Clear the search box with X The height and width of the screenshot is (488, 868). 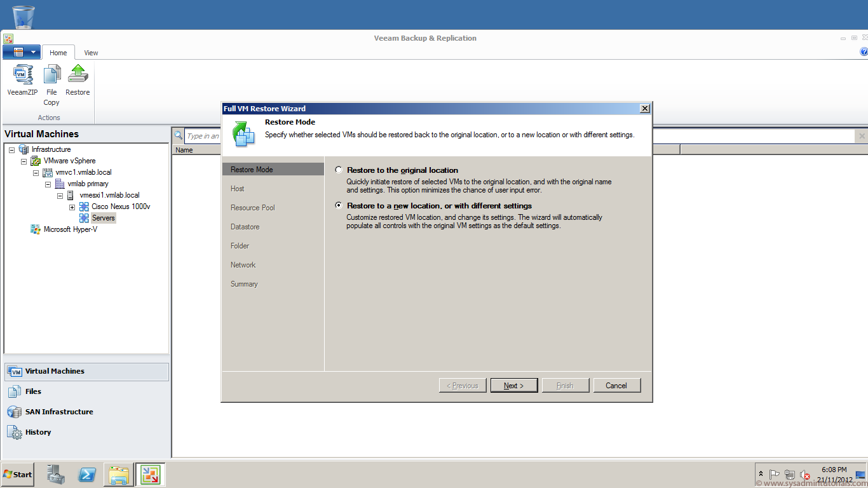(862, 136)
